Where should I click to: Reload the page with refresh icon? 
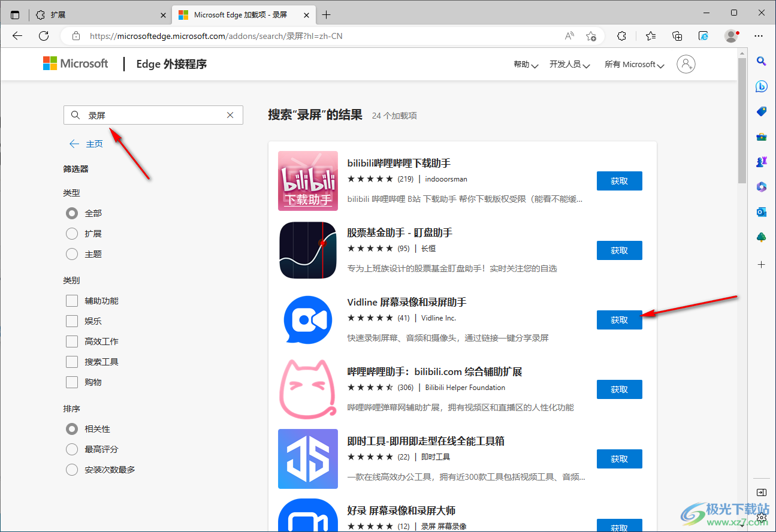[44, 36]
